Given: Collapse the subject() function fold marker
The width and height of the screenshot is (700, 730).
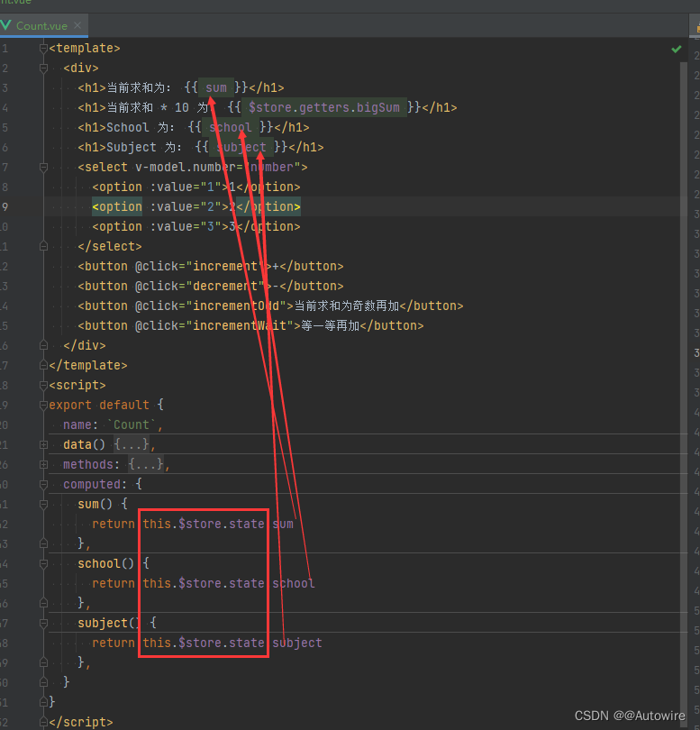Looking at the screenshot, I should click(x=44, y=624).
